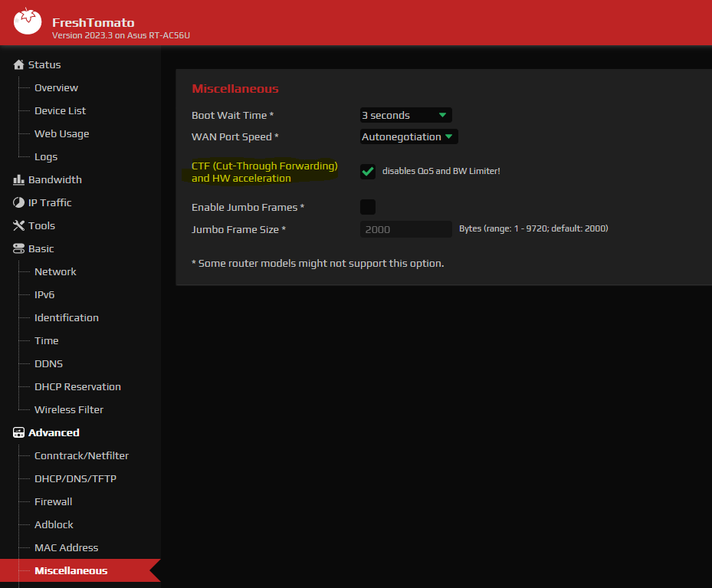Open the Wireless Filter page

(69, 409)
